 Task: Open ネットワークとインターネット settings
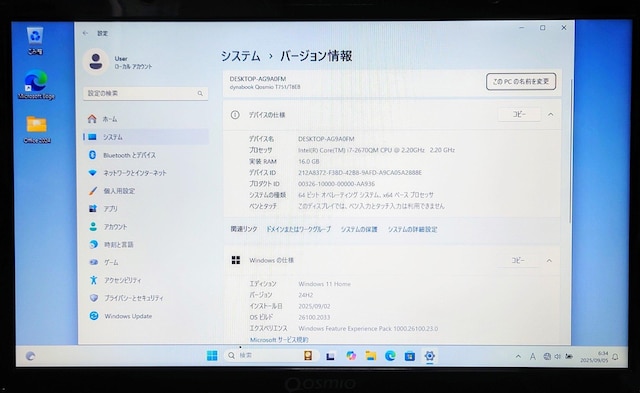click(x=146, y=173)
